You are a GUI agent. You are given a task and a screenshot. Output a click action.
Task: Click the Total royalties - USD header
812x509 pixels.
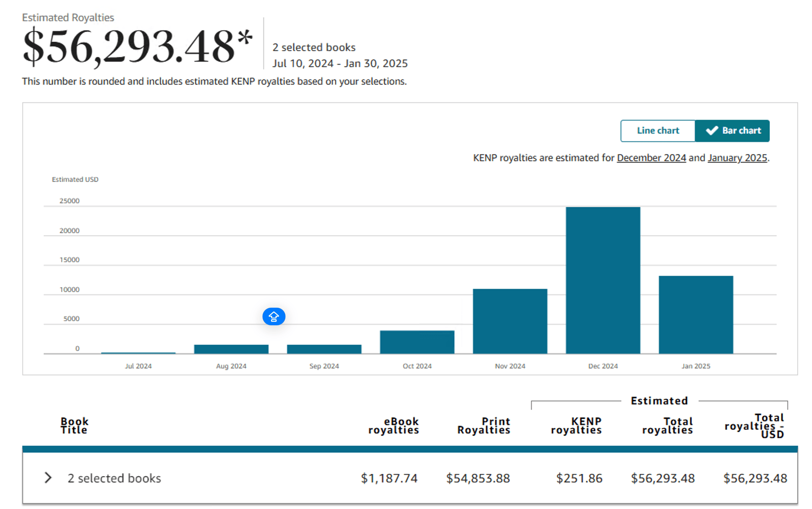point(754,426)
